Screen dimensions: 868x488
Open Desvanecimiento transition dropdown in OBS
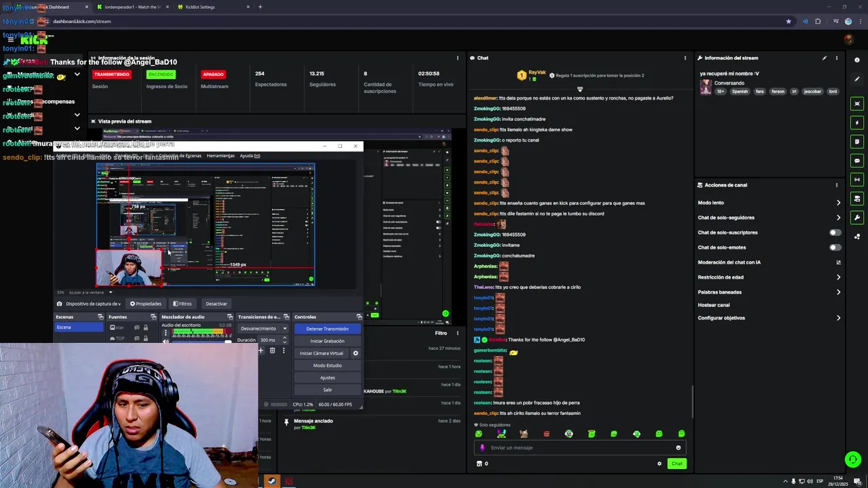click(263, 329)
